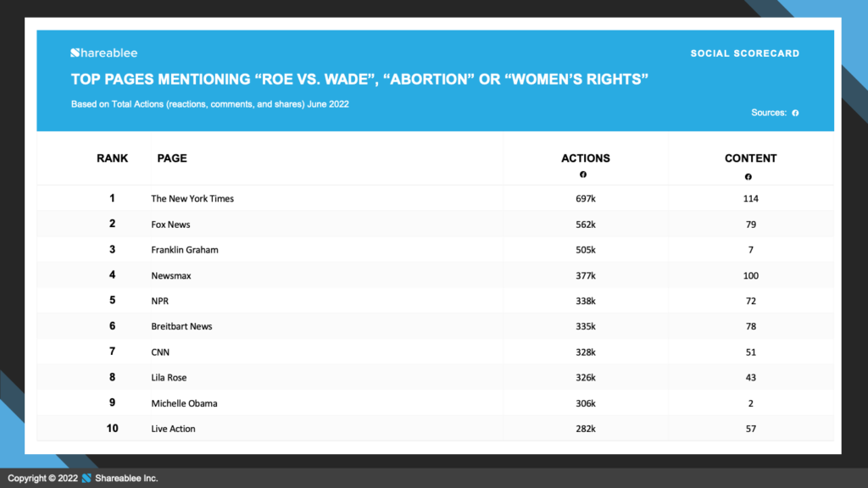The width and height of the screenshot is (868, 488).
Task: Click the SOCIAL SCORECARD label
Action: [x=744, y=53]
